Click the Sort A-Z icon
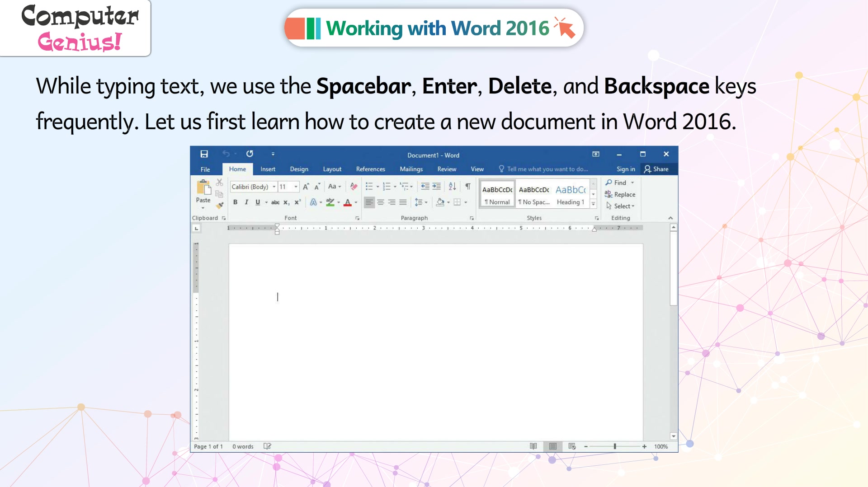The width and height of the screenshot is (868, 487). (x=453, y=187)
